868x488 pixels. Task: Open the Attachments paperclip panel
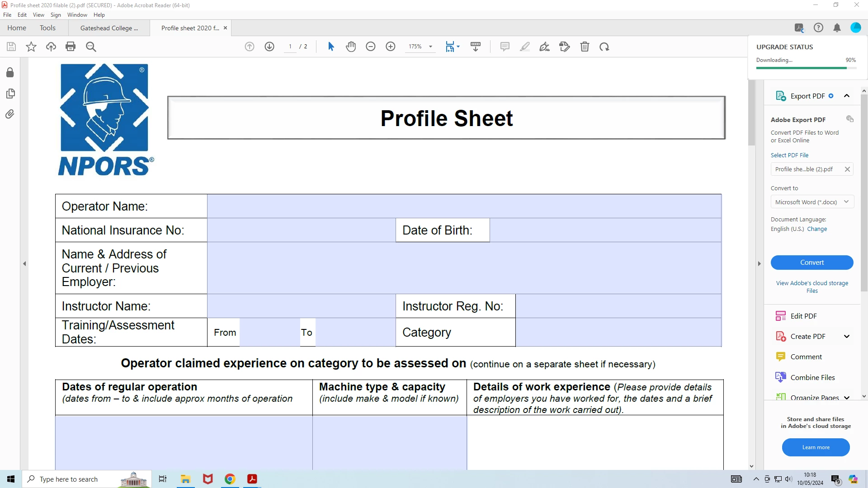pos(10,114)
